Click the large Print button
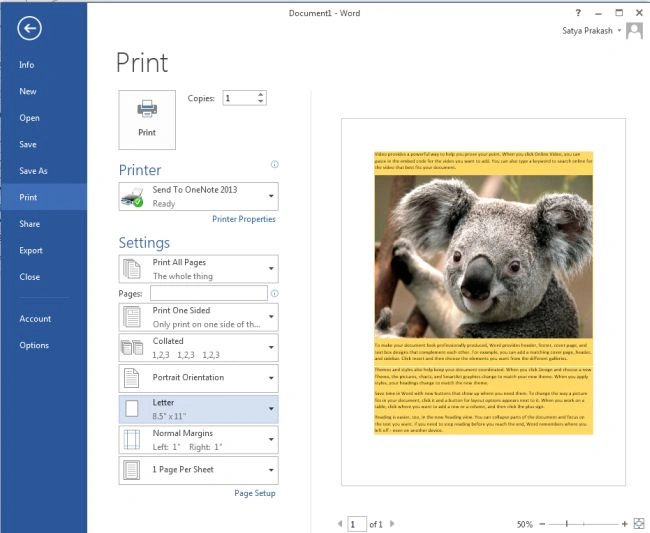 [x=147, y=120]
